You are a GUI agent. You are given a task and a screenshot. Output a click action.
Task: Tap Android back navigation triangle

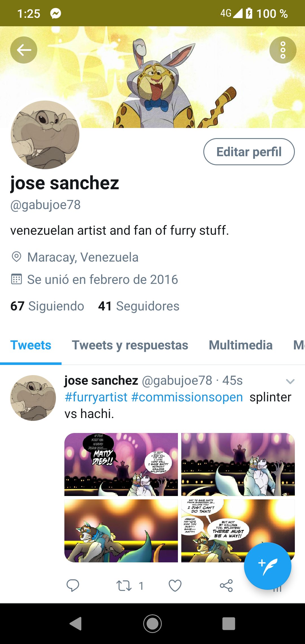(76, 623)
